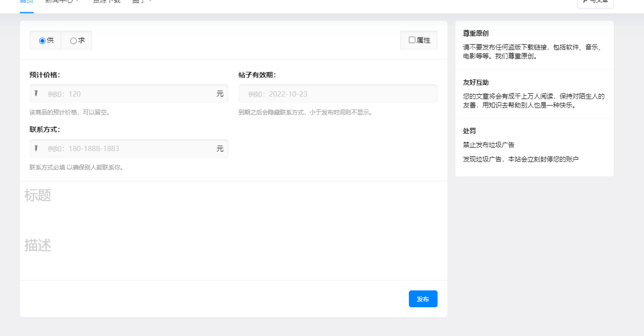
Task: Click the 标题 title field
Action: coord(234,196)
